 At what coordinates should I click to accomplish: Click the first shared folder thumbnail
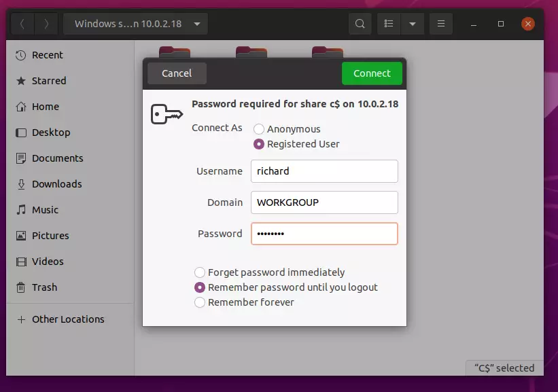point(175,52)
